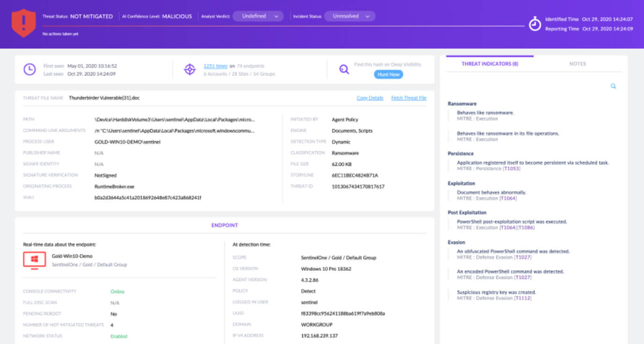Click the command line arguments value

[175, 131]
